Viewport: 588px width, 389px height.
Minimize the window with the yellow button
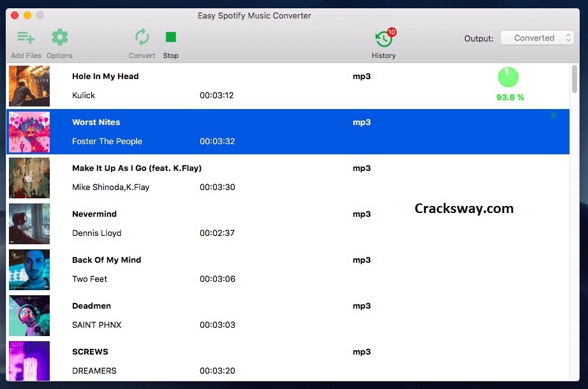coord(27,15)
